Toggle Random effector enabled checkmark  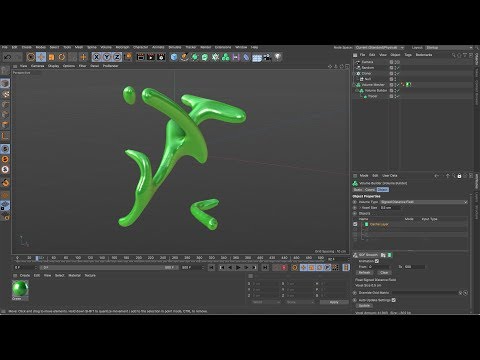[x=398, y=68]
